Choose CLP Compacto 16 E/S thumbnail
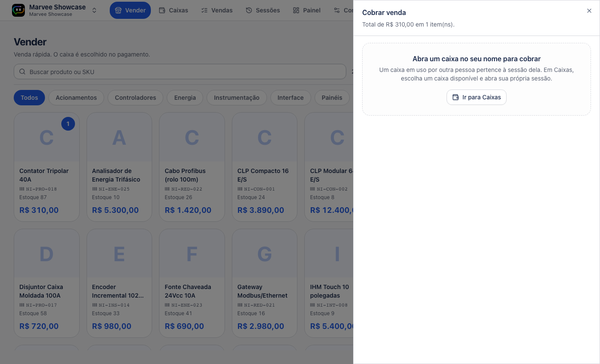Viewport: 600px width, 364px height. coord(264,137)
